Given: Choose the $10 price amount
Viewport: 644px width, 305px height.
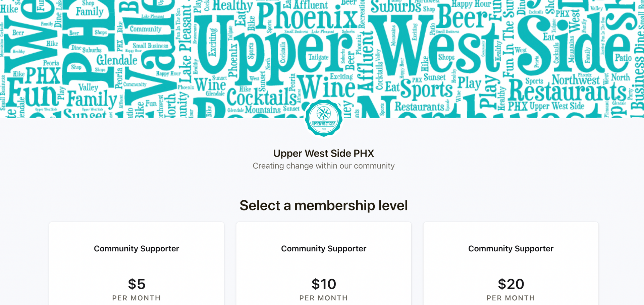Looking at the screenshot, I should pos(324,284).
